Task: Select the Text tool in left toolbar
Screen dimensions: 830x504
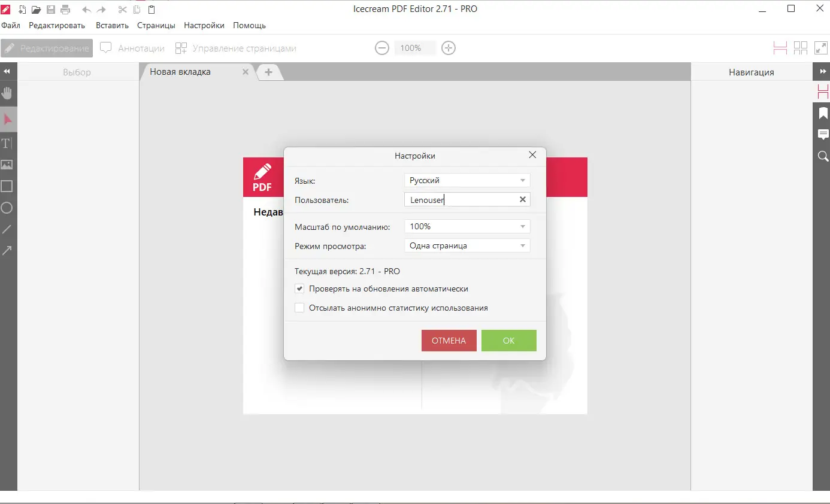Action: [7, 143]
